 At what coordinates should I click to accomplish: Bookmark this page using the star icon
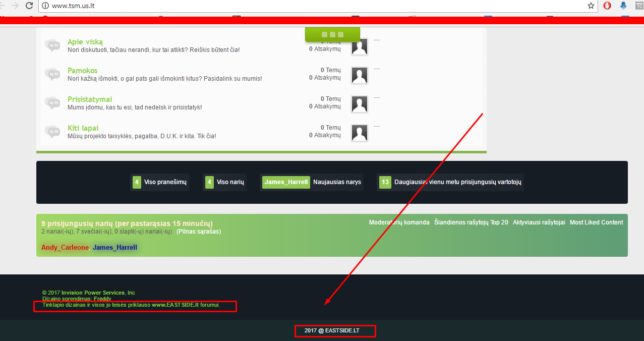pos(591,6)
